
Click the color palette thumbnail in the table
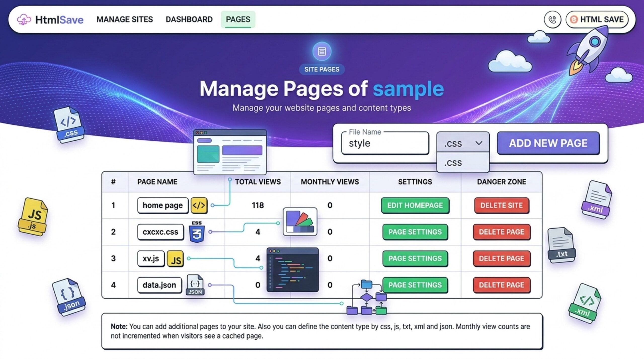pos(299,221)
